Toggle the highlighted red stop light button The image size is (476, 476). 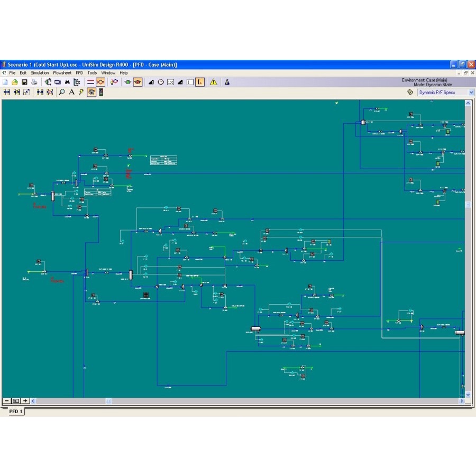click(x=138, y=82)
